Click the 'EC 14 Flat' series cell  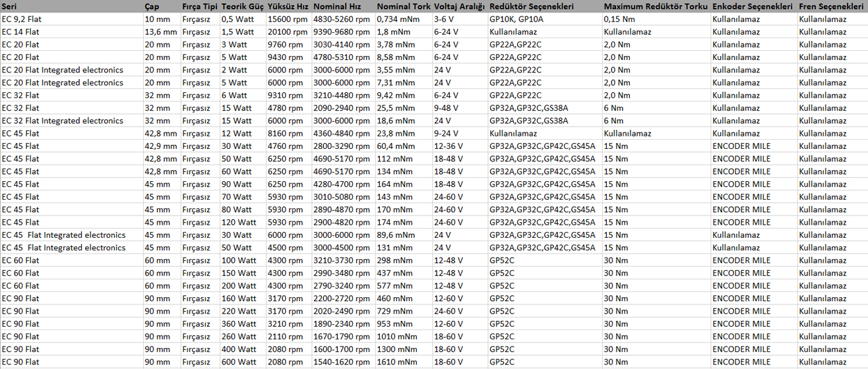[x=71, y=32]
